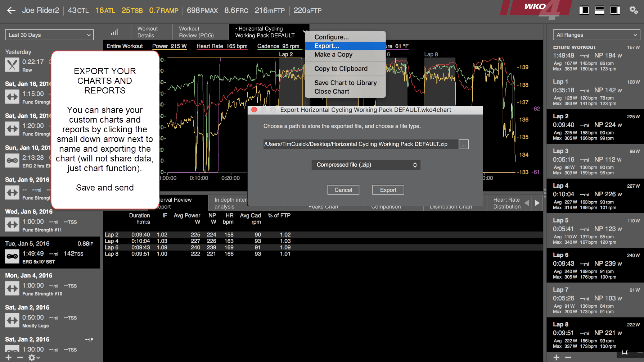Choose Close Chart from the menu
The width and height of the screenshot is (644, 362).
pyautogui.click(x=345, y=92)
